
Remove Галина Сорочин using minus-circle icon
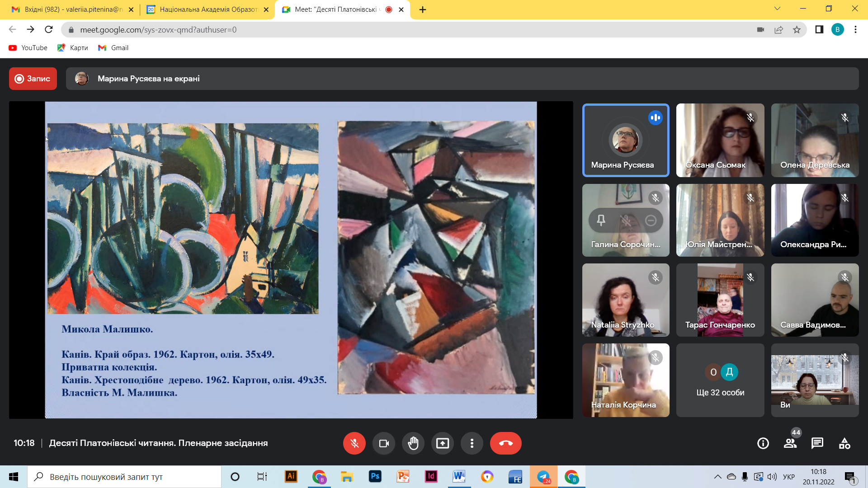click(651, 221)
